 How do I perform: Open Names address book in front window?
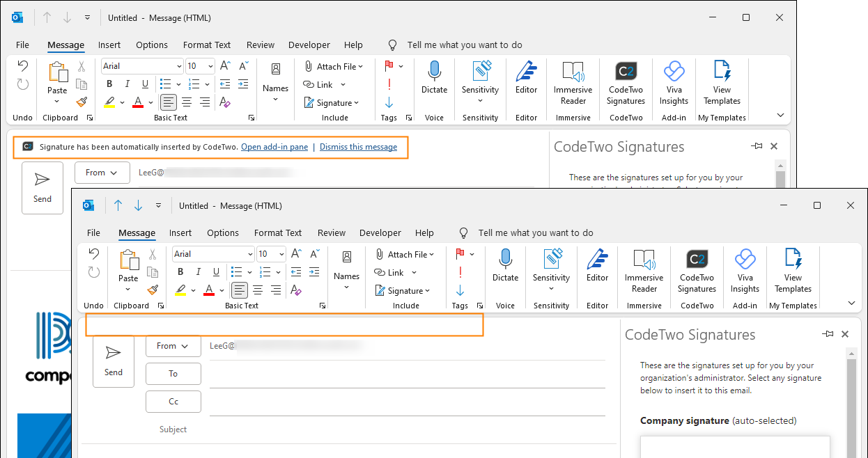tap(346, 271)
